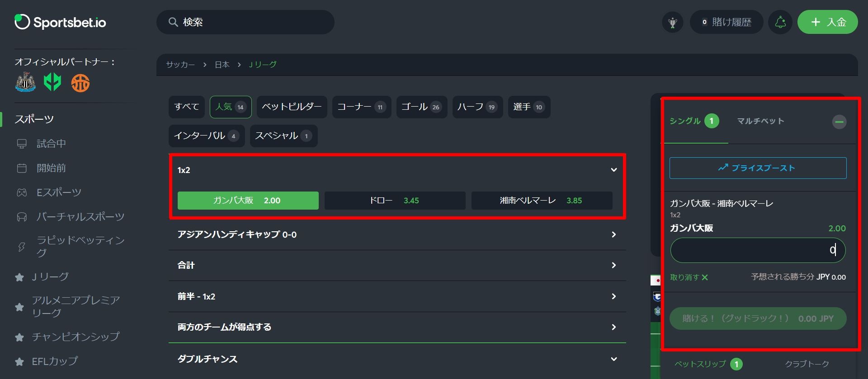Click the green partner logo icon

pos(52,83)
